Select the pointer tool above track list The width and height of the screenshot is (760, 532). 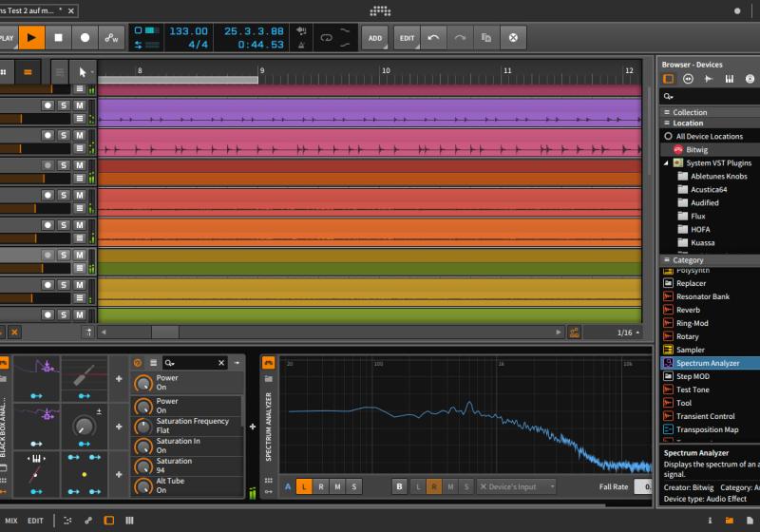tap(83, 72)
